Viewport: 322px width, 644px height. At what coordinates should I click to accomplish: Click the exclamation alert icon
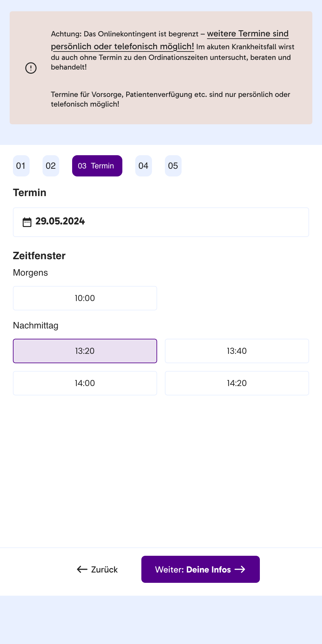click(31, 68)
